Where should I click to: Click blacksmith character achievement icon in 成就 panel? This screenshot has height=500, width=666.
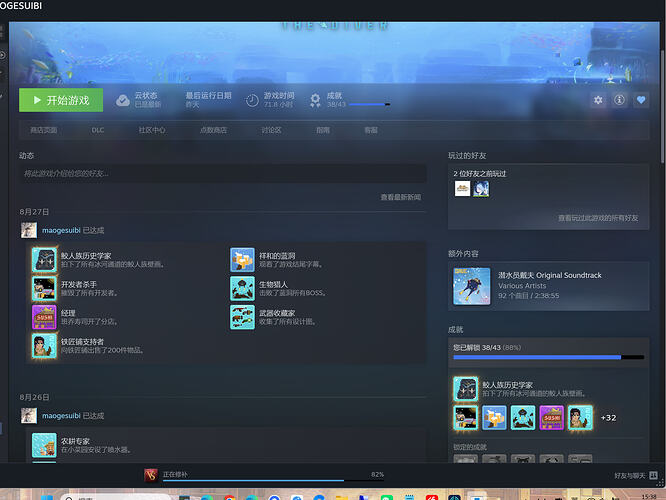click(580, 418)
